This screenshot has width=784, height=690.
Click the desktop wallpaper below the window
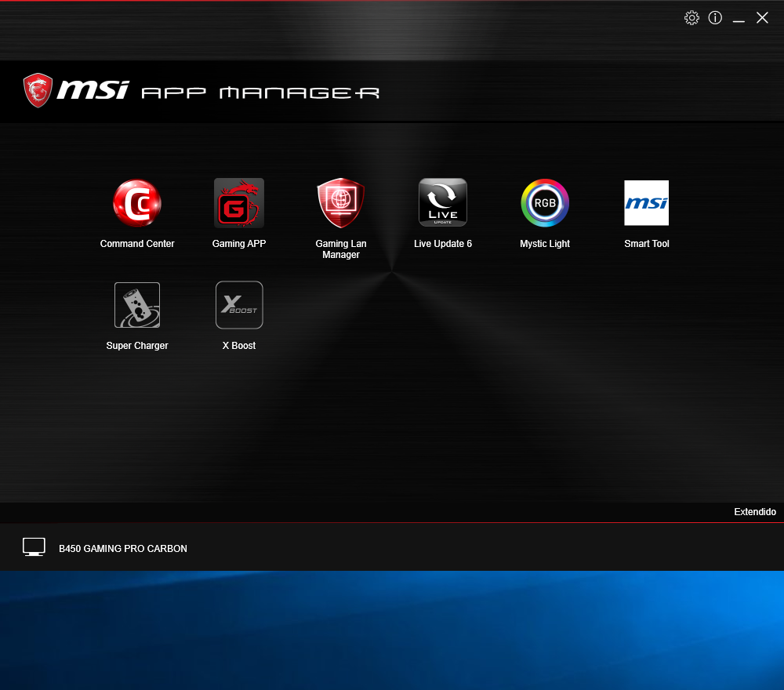(x=392, y=627)
